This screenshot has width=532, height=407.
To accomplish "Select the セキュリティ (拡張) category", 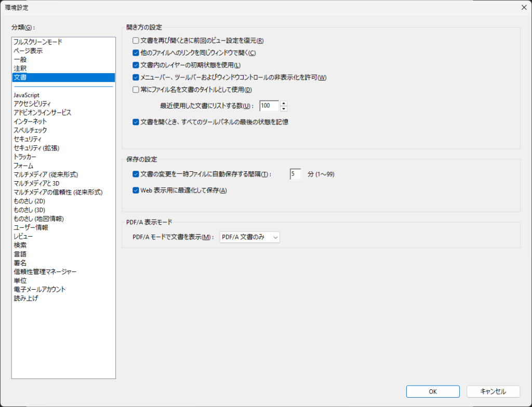I will pyautogui.click(x=36, y=148).
